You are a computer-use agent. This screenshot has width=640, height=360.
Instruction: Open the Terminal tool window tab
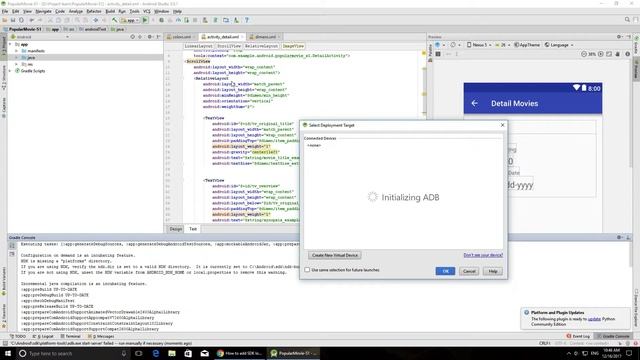pyautogui.click(x=70, y=336)
